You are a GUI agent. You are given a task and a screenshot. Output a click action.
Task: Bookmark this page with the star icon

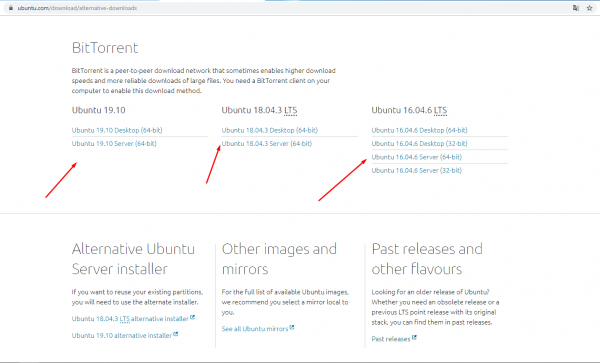589,8
